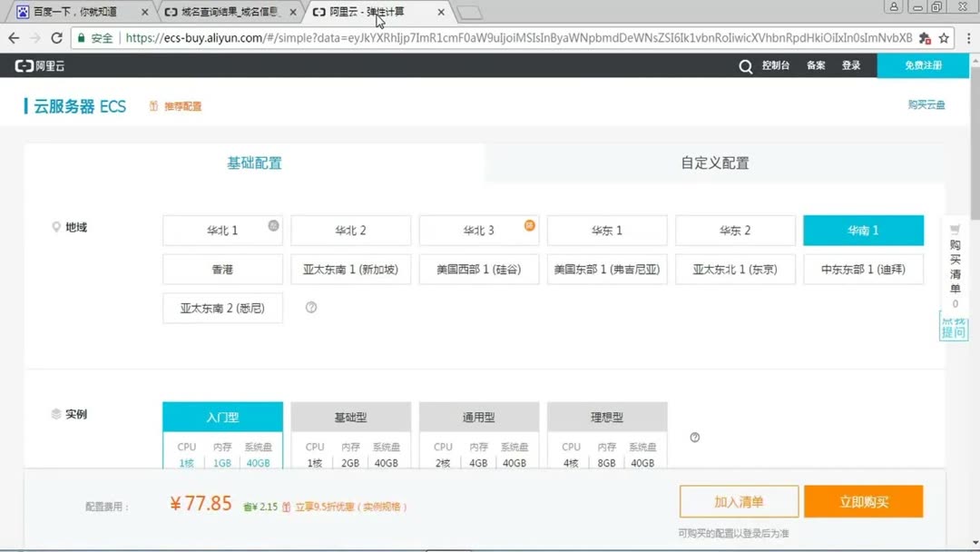Click the bookmark star in the address bar

[946, 38]
